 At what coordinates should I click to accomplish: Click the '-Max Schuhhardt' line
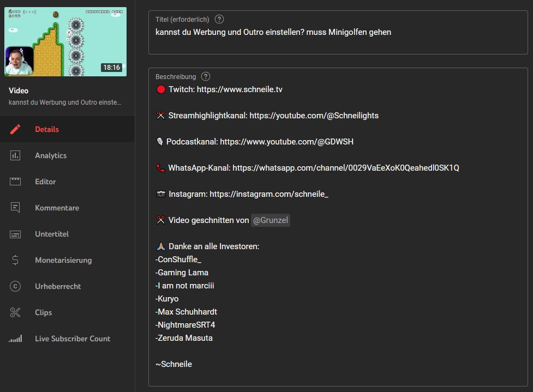tap(186, 312)
